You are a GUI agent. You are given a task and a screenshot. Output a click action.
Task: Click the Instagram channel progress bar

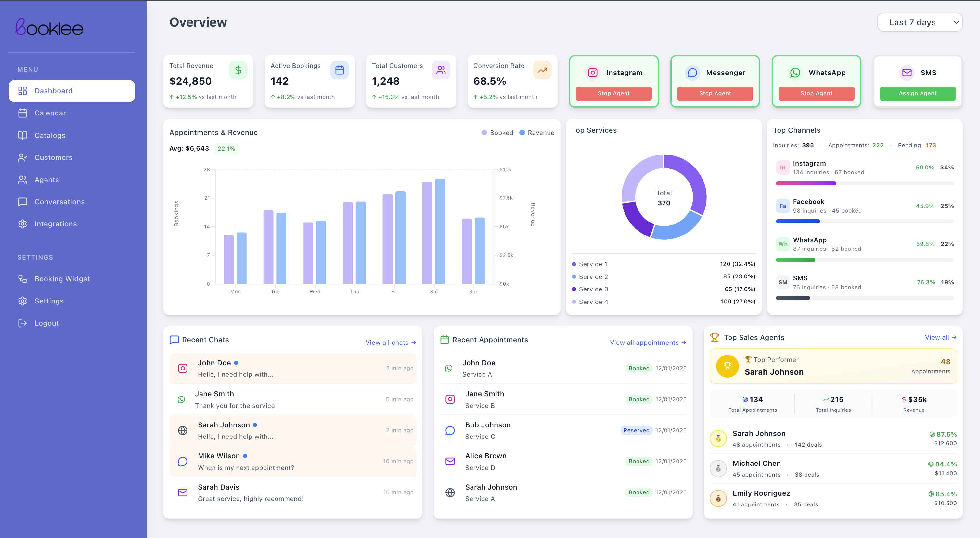coord(864,183)
